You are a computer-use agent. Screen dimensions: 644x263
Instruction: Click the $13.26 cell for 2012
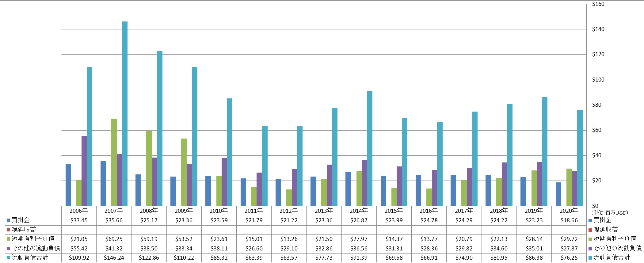point(289,239)
